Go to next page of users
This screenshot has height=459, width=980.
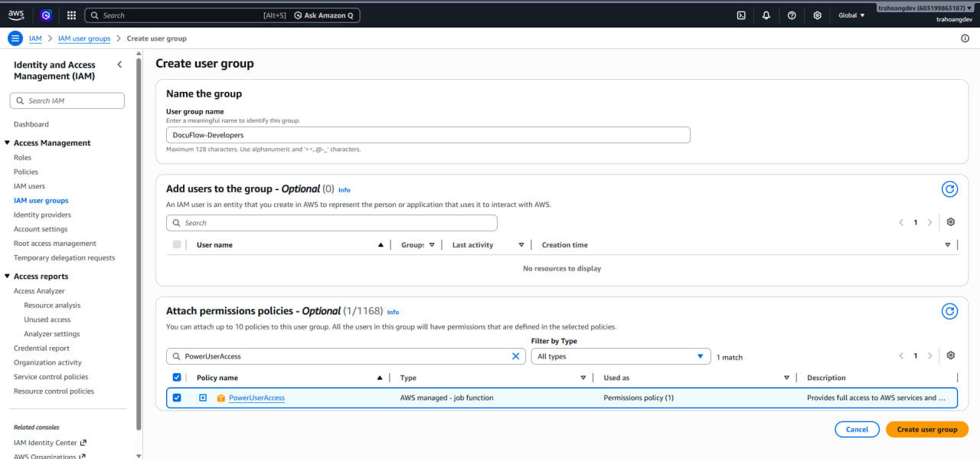pyautogui.click(x=929, y=222)
